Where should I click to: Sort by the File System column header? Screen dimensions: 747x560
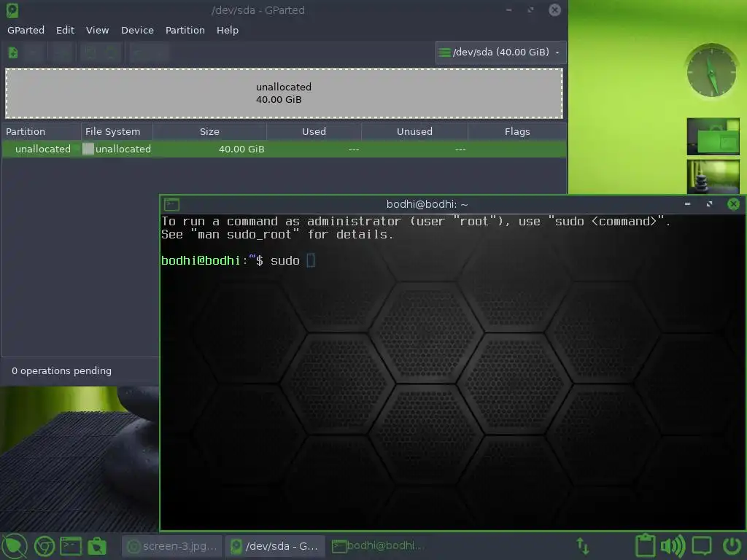(117, 131)
